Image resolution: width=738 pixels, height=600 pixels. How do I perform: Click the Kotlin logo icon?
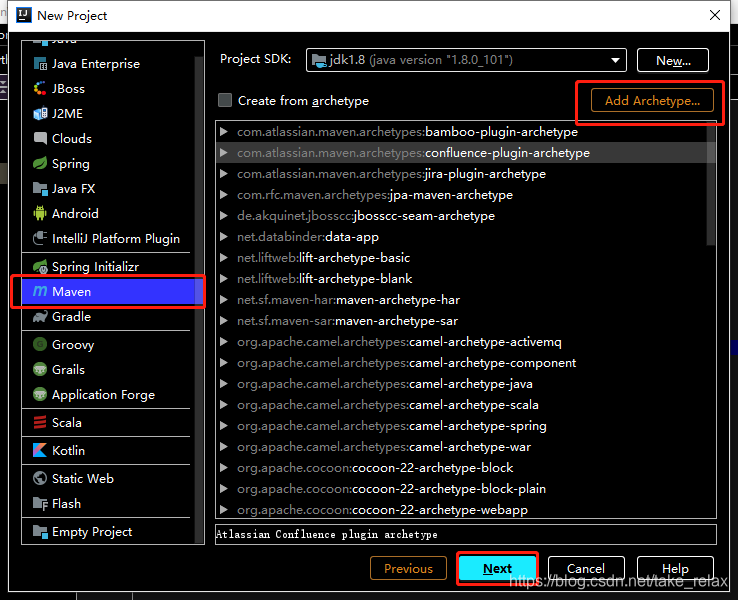click(40, 450)
